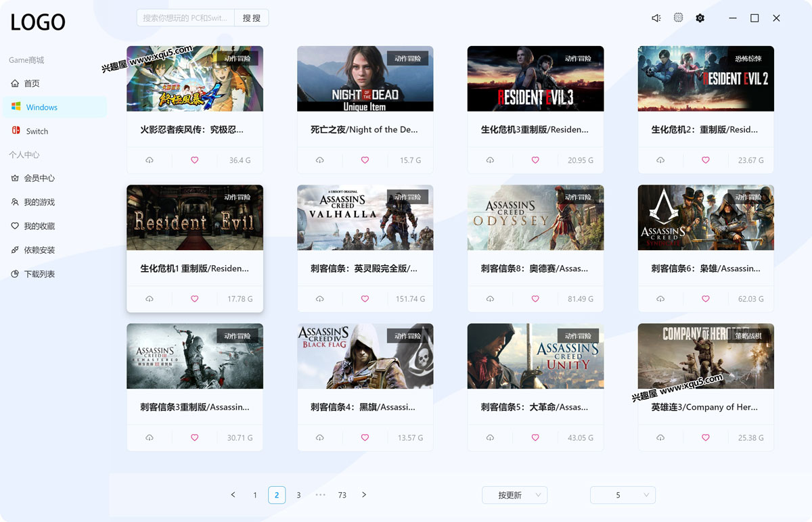
Task: Click the chip icon in title bar
Action: point(678,18)
